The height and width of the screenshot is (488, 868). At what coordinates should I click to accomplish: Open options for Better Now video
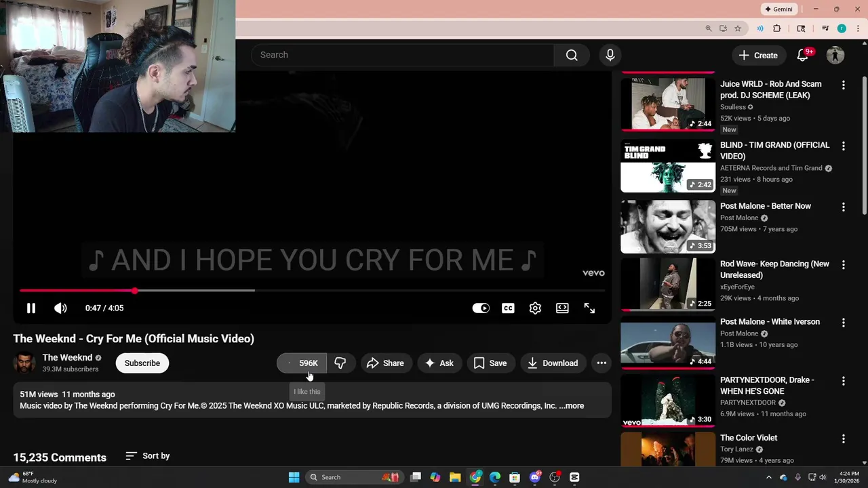pyautogui.click(x=844, y=207)
